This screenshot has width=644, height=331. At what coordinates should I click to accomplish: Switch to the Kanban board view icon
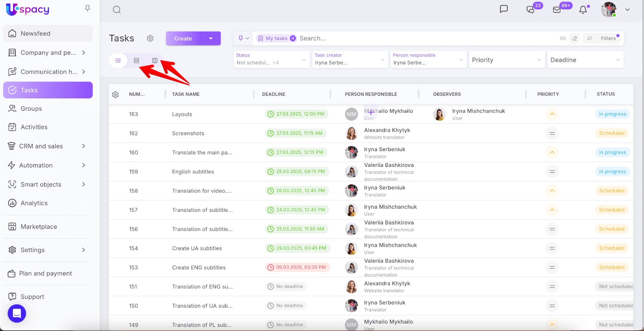tap(155, 60)
